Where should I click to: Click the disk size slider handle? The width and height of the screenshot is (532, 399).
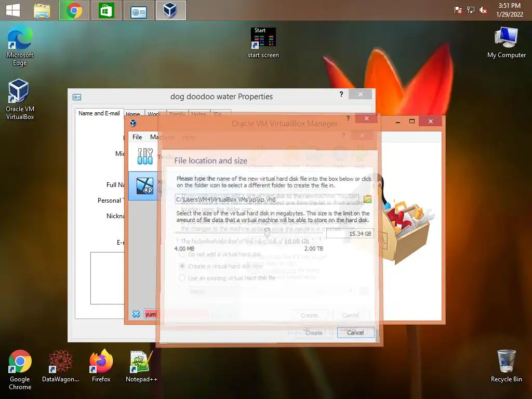click(267, 233)
